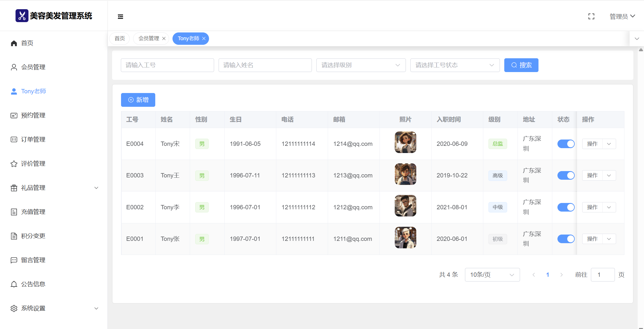Open 评价管理 star icon in the sidebar

point(14,164)
